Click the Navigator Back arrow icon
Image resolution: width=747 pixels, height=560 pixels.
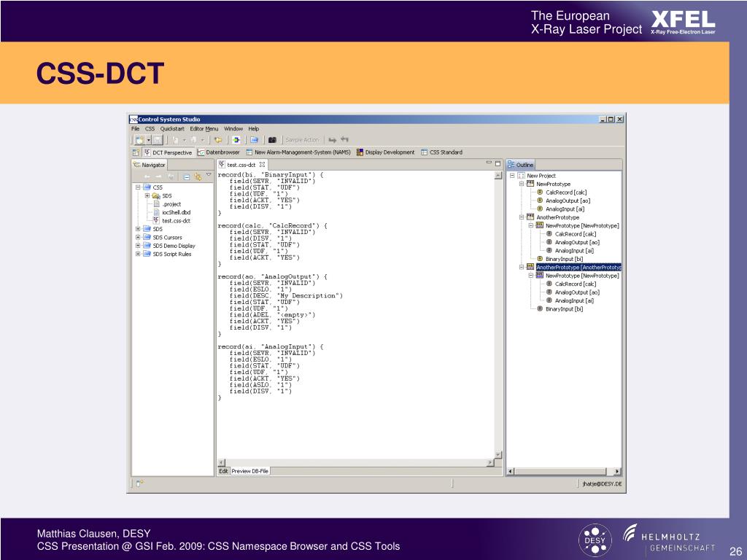pos(147,176)
